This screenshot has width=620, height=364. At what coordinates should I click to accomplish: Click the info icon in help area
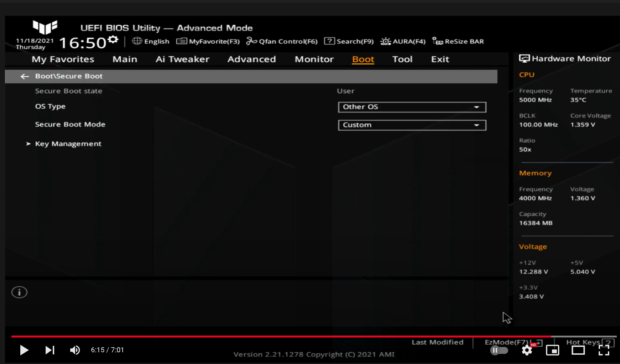(19, 292)
